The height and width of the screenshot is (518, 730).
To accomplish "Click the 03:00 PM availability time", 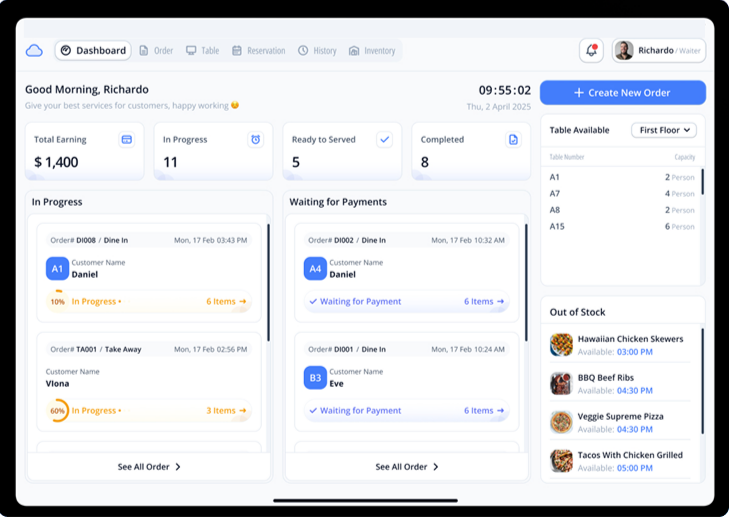I will pyautogui.click(x=635, y=352).
